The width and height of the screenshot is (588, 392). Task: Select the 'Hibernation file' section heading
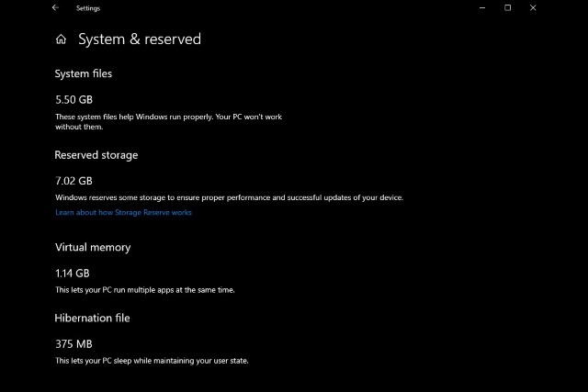(93, 318)
